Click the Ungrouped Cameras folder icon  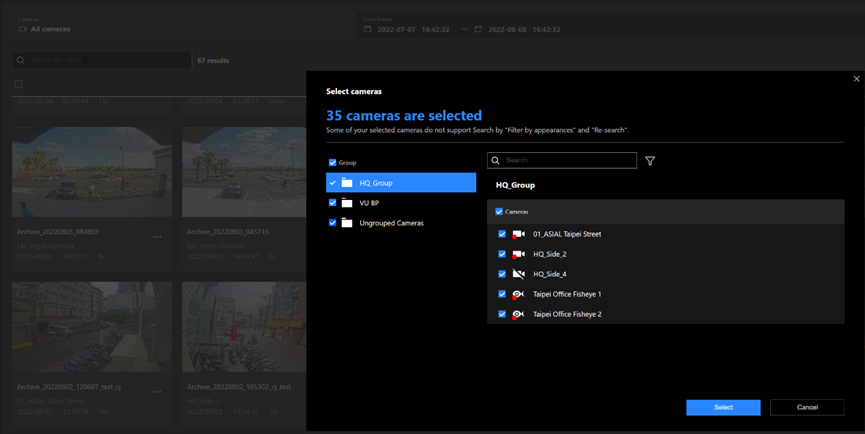pyautogui.click(x=347, y=223)
